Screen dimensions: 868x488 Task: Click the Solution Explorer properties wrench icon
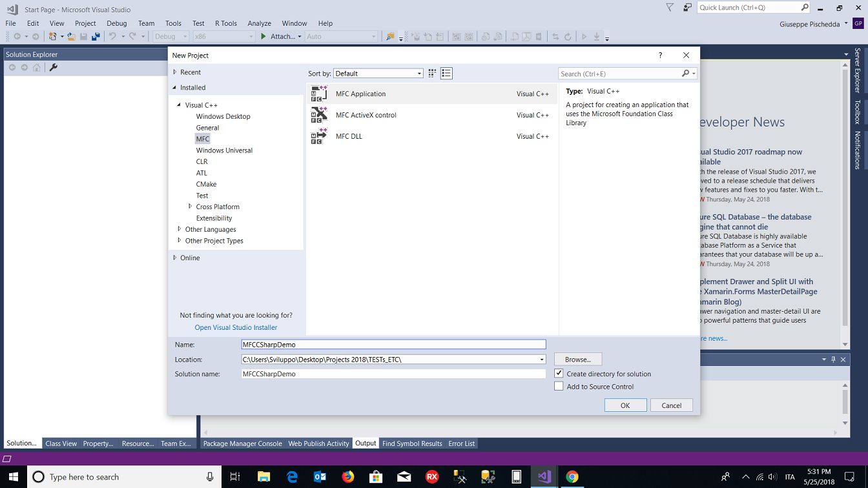(54, 67)
